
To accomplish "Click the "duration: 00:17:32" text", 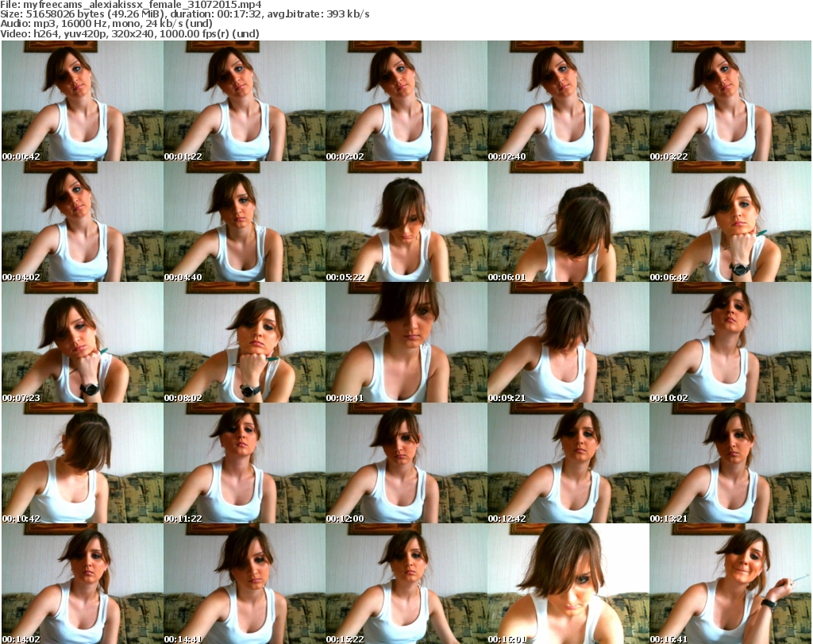I will click(x=215, y=14).
